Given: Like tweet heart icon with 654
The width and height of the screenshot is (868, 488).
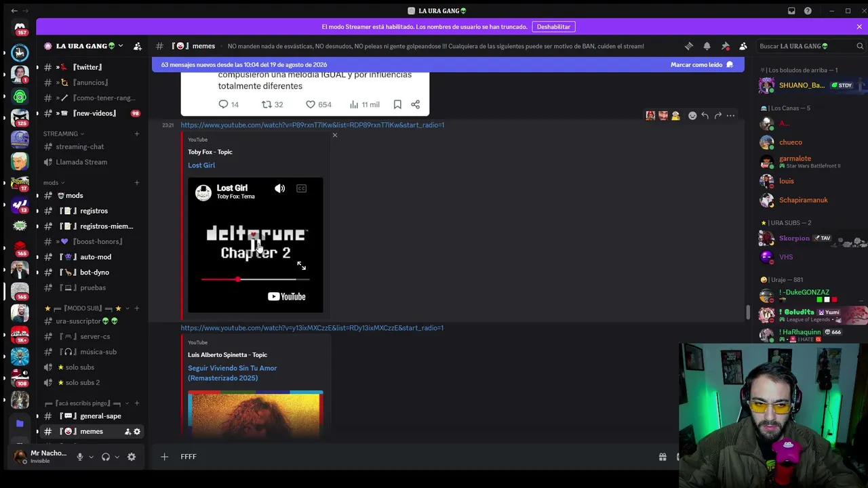Looking at the screenshot, I should [x=311, y=104].
